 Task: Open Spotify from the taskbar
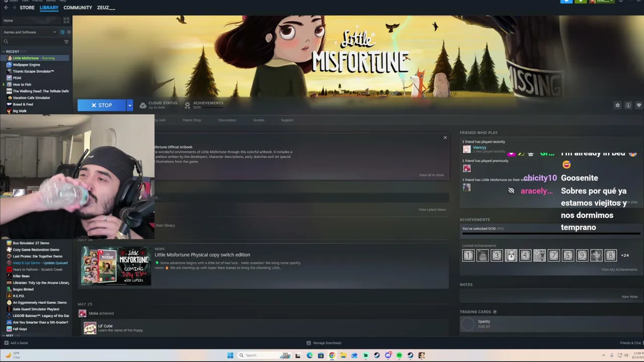(x=399, y=355)
